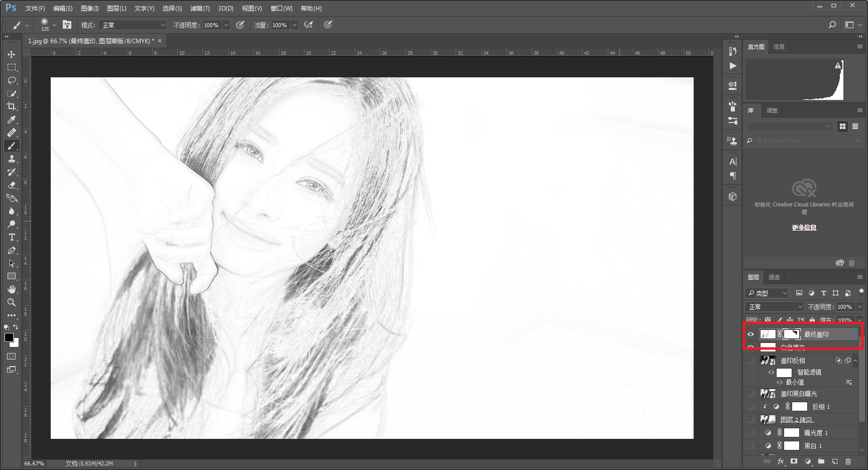The width and height of the screenshot is (868, 470).
Task: Open the 窗口(W) menu
Action: 281,9
